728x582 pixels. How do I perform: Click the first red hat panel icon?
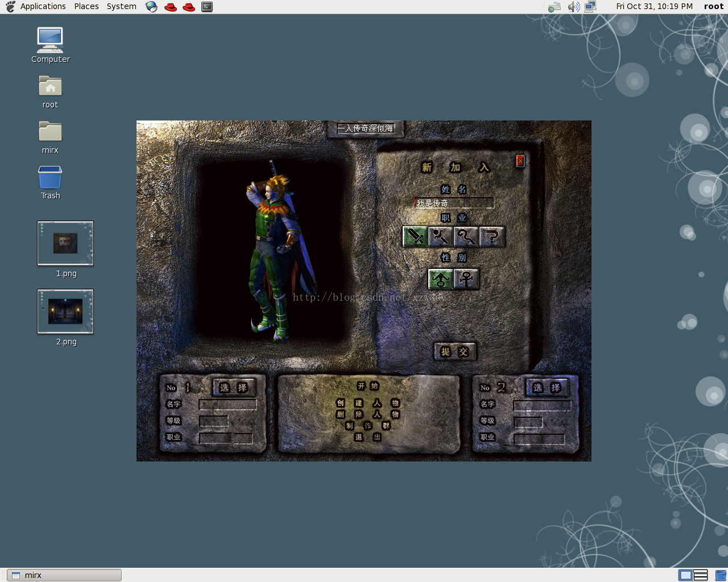point(170,7)
